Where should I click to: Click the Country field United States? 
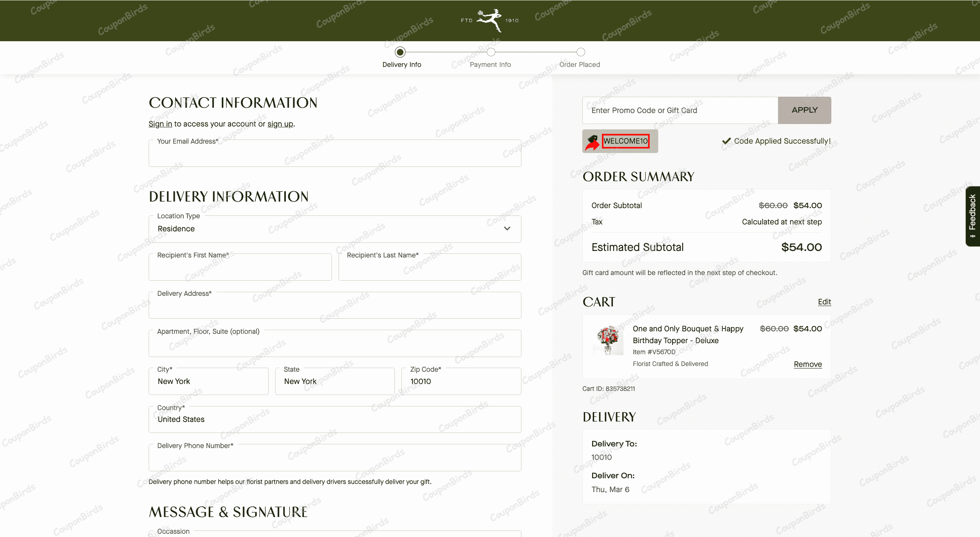(335, 419)
